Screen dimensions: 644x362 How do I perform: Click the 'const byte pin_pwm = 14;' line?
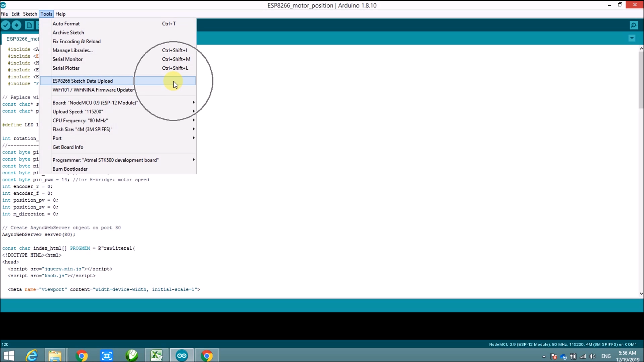[75, 180]
